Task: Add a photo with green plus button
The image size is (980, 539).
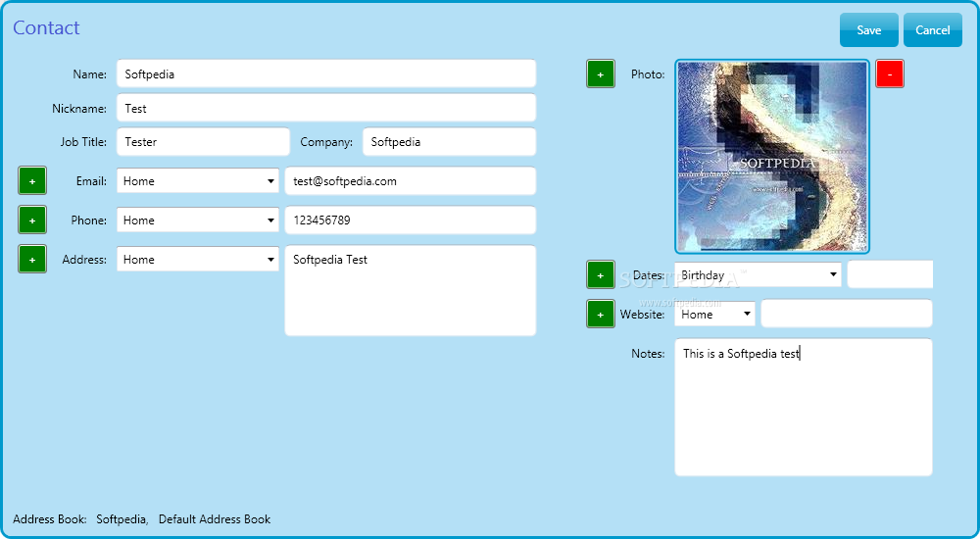Action: coord(601,73)
